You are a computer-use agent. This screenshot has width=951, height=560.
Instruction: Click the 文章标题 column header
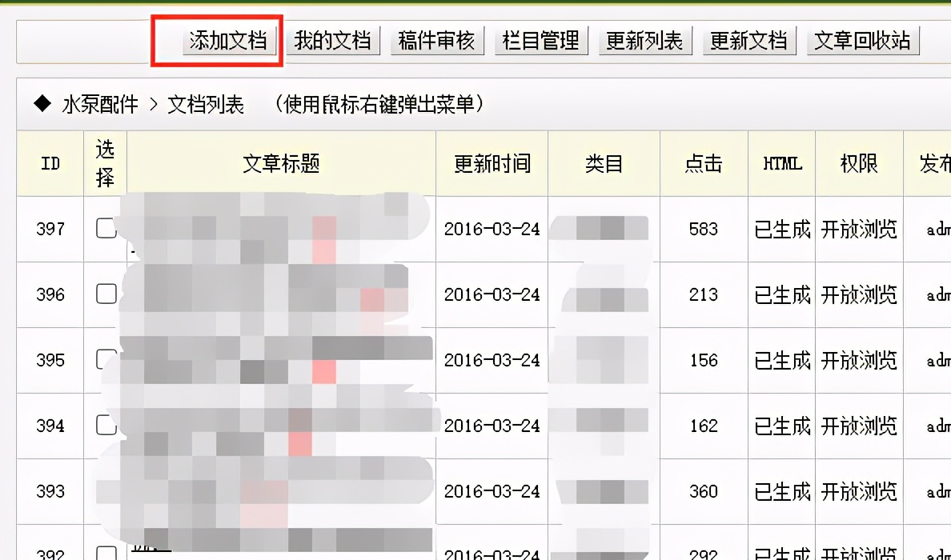click(x=280, y=163)
